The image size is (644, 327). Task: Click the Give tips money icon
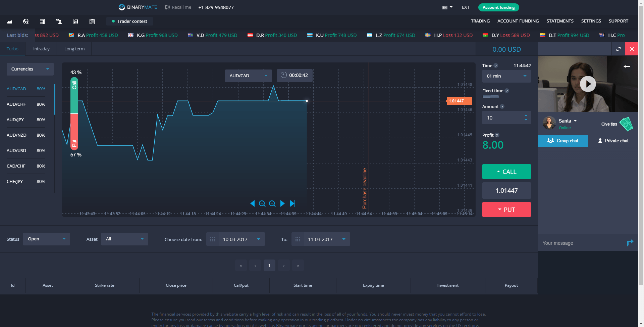(x=626, y=124)
